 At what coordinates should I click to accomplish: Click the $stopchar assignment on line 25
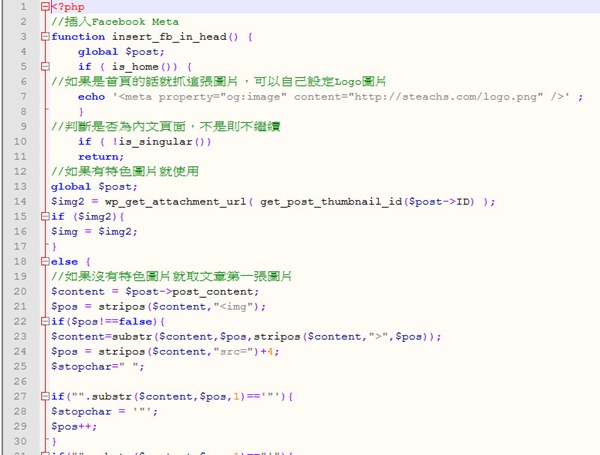tap(98, 367)
